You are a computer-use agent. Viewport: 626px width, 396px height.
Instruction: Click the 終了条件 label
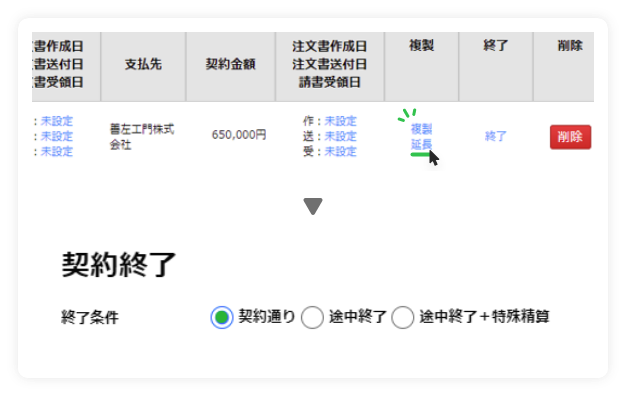90,318
